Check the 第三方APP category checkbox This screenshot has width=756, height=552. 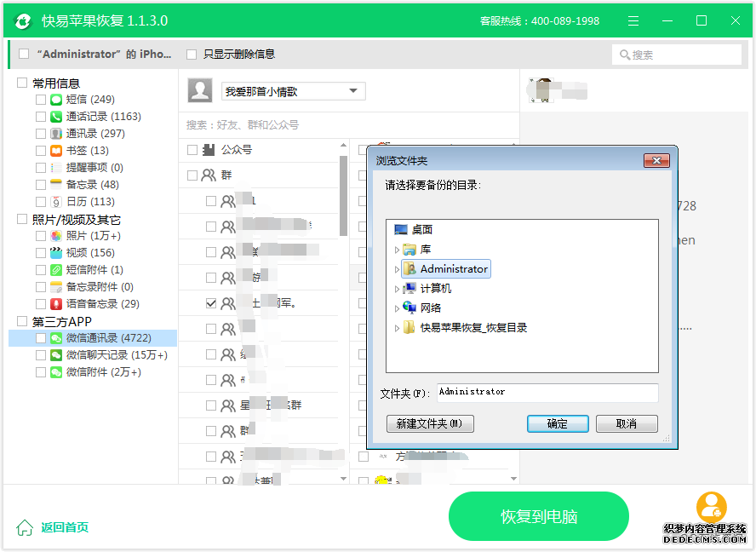point(22,321)
